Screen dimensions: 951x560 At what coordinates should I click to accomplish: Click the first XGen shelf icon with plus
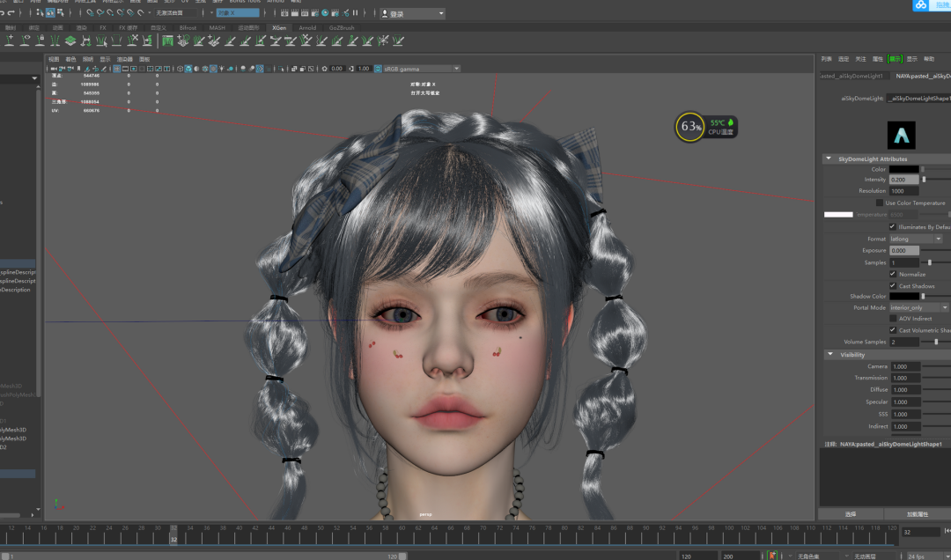(x=10, y=41)
